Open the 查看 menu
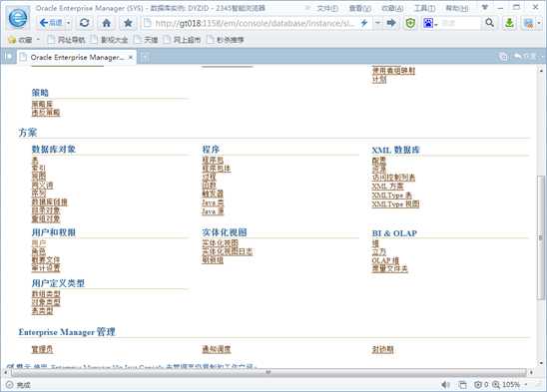The width and height of the screenshot is (547, 392). pos(360,8)
